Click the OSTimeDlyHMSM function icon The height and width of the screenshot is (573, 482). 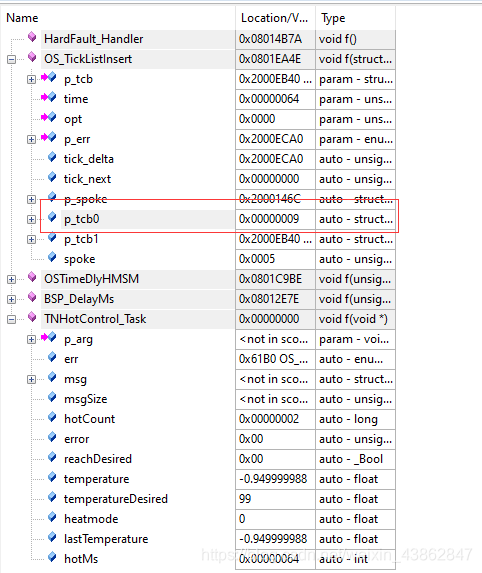32,277
